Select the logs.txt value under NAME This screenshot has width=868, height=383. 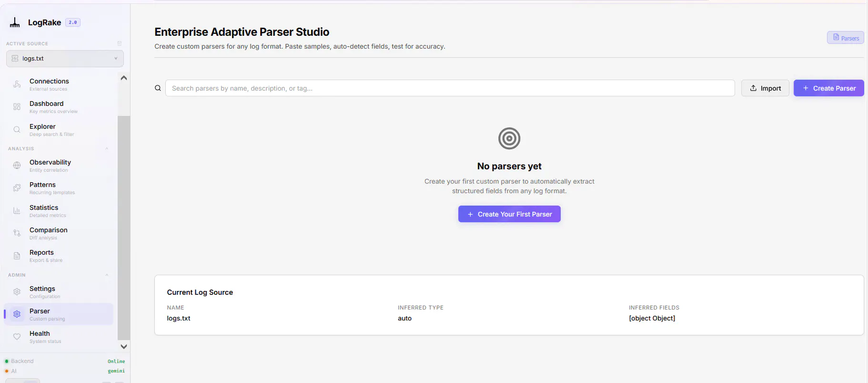pyautogui.click(x=179, y=318)
